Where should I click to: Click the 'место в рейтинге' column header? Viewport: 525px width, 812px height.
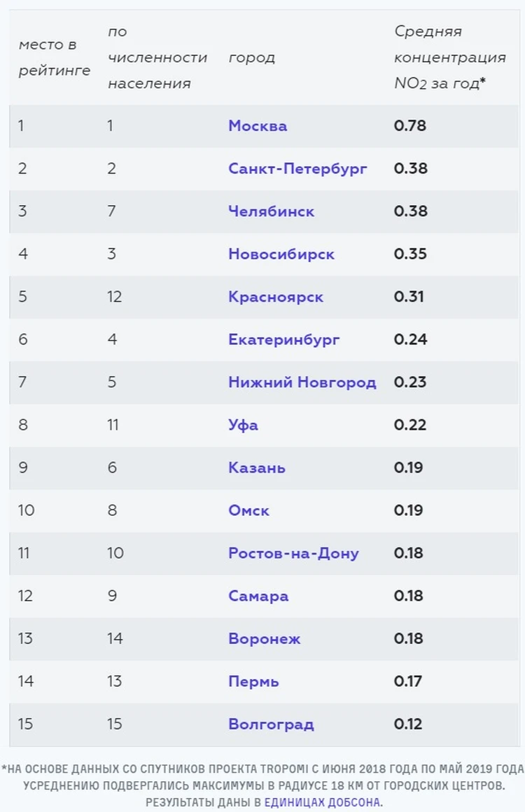tap(54, 57)
